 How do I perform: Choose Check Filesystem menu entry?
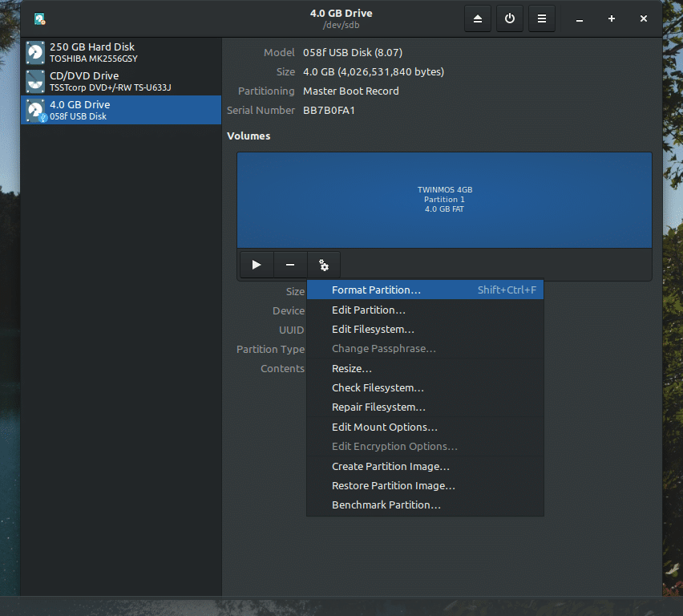[x=425, y=387]
